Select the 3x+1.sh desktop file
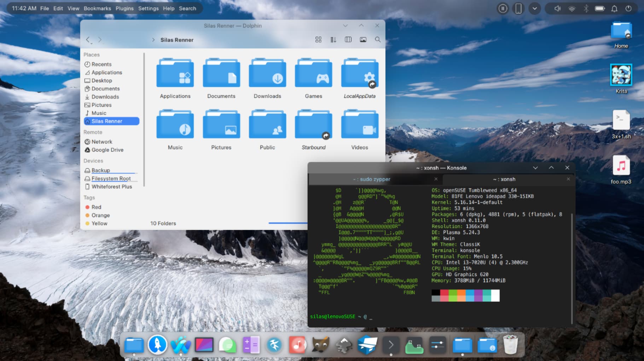This screenshot has width=644, height=361. pos(621,124)
